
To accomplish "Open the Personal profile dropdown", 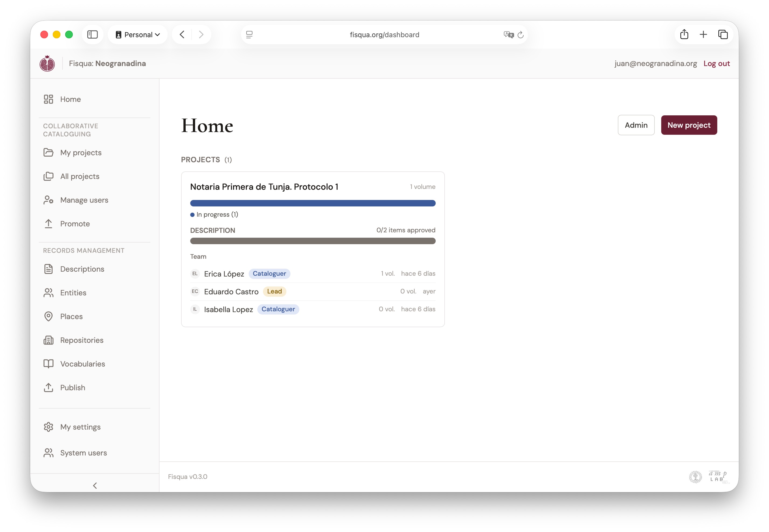I will click(x=138, y=34).
